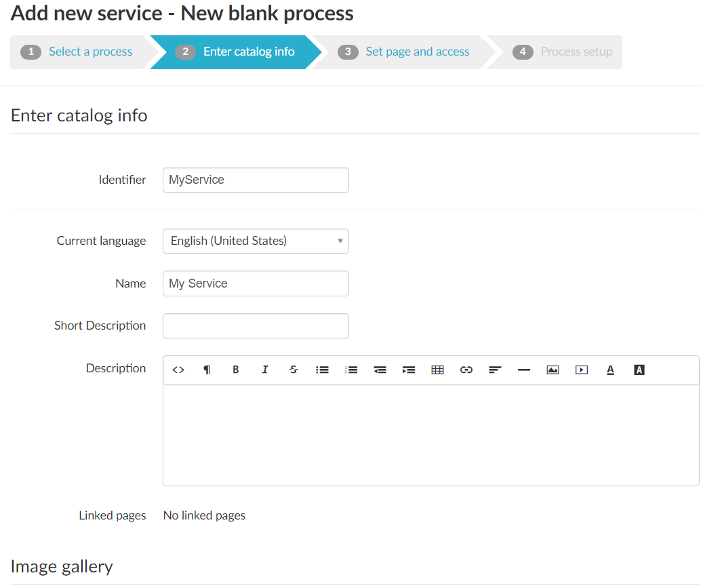Apply bold formatting in Description editor
This screenshot has width=703, height=588.
[x=236, y=370]
